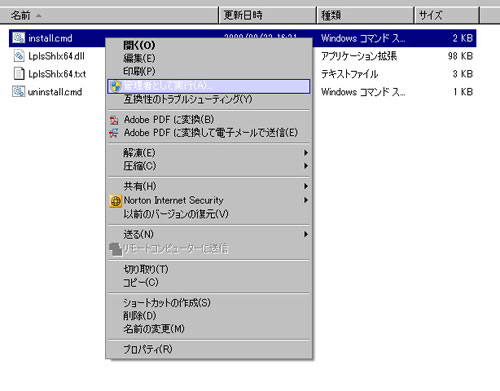Viewport: 500px width, 391px height.
Task: Click the アプリケーション拡張 type cell
Action: coord(359,56)
